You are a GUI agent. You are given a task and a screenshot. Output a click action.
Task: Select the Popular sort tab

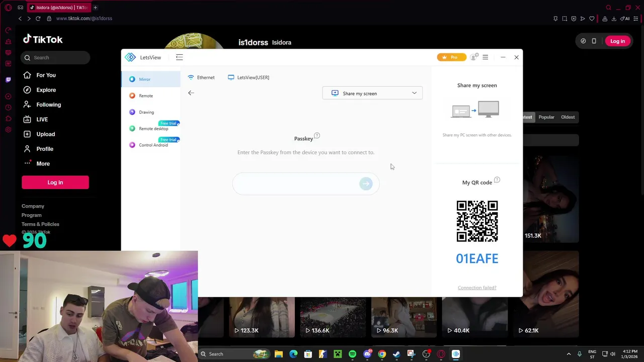coord(546,117)
